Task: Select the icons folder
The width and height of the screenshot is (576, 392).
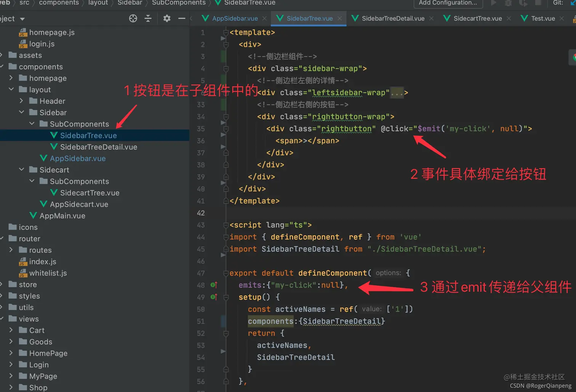Action: click(23, 227)
